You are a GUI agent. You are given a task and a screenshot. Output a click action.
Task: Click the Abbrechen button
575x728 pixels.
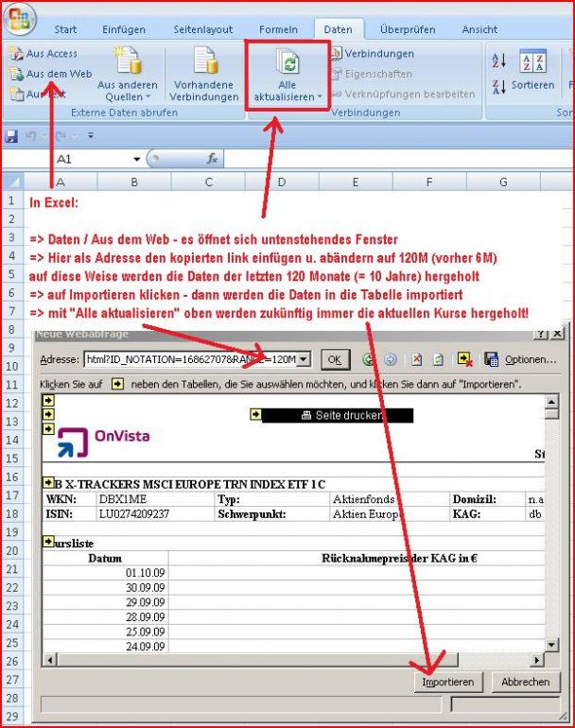point(525,682)
